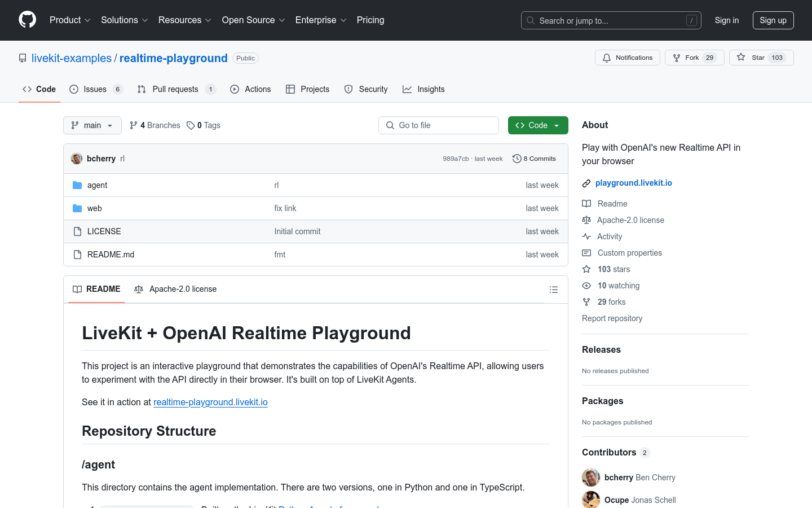Switch to the Actions tab

click(x=250, y=89)
